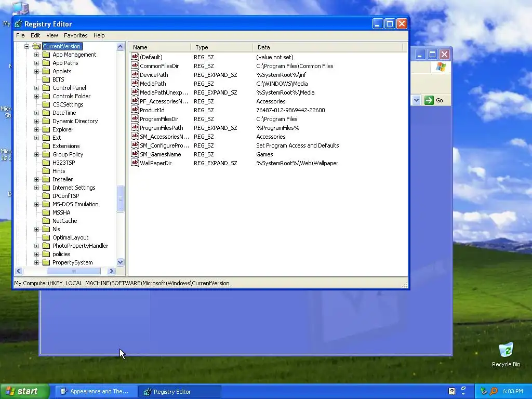Image resolution: width=532 pixels, height=399 pixels.
Task: Expand the Control Panel key
Action: [37, 88]
